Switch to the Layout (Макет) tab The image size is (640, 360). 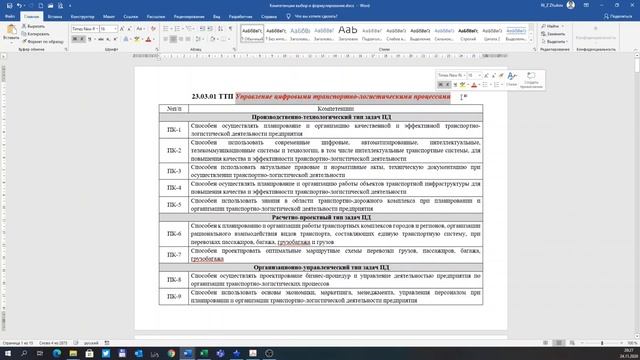109,17
